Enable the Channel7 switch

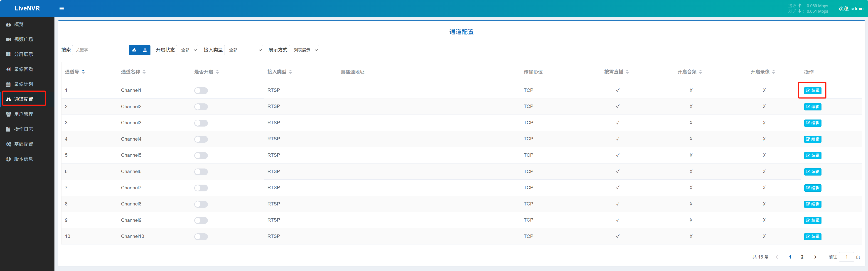click(x=201, y=188)
